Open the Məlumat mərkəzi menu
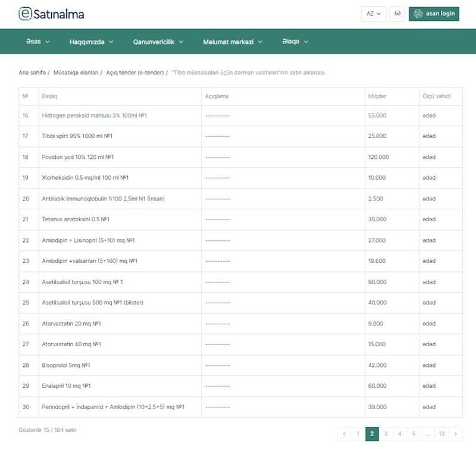Screen dimensions: 476x458 pyautogui.click(x=233, y=42)
